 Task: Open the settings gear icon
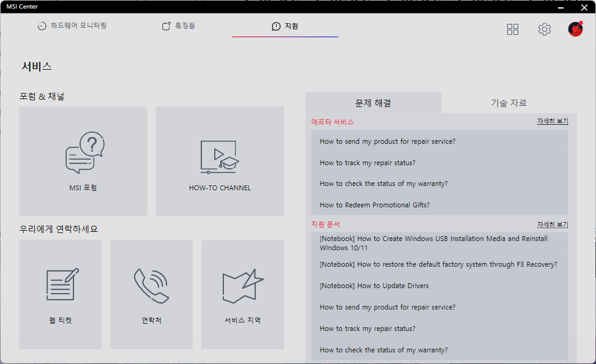(x=545, y=29)
